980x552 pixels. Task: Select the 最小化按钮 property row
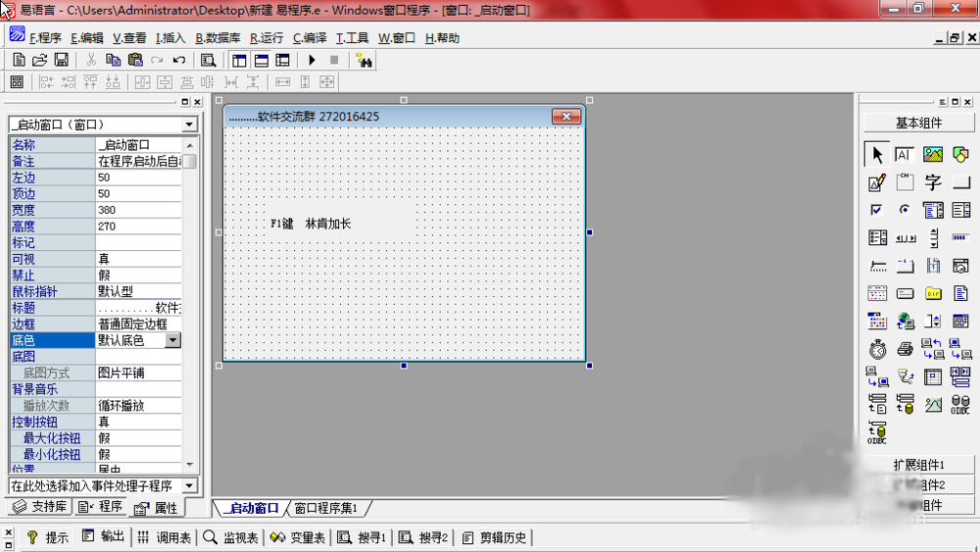96,455
